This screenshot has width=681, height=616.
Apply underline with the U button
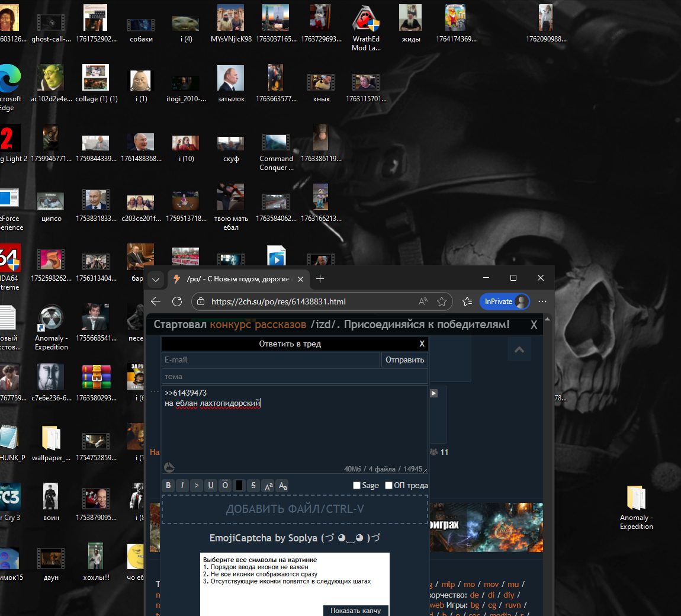pos(211,485)
